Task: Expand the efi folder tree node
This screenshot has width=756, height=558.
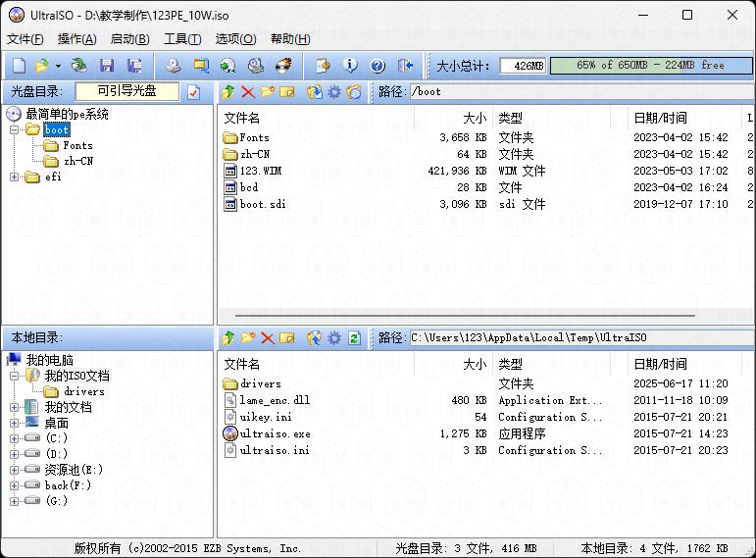Action: coord(15,178)
